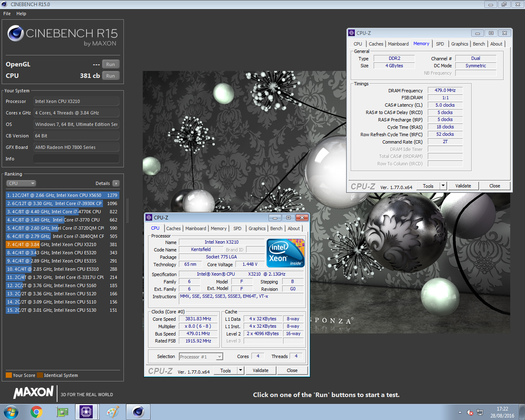Viewport: 525px width, 420px height.
Task: Open the CPU ranking type dropdown
Action: coord(21,183)
